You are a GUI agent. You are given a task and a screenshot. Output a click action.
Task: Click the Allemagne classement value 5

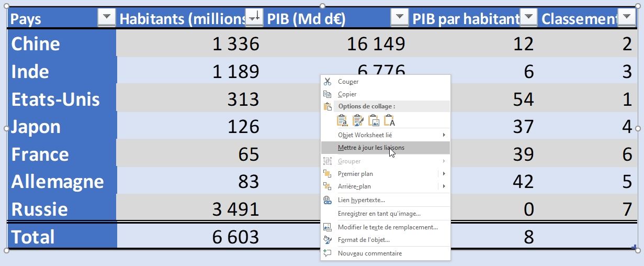(x=627, y=182)
